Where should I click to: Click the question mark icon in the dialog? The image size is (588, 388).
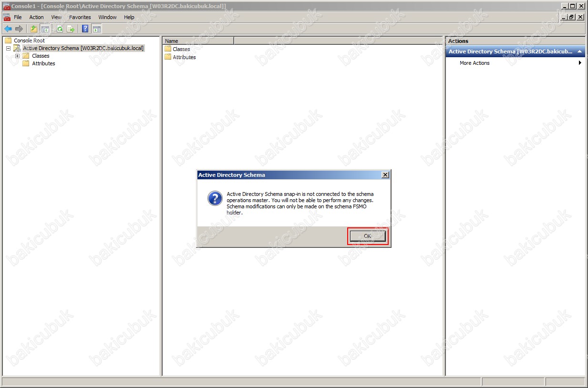(x=215, y=198)
